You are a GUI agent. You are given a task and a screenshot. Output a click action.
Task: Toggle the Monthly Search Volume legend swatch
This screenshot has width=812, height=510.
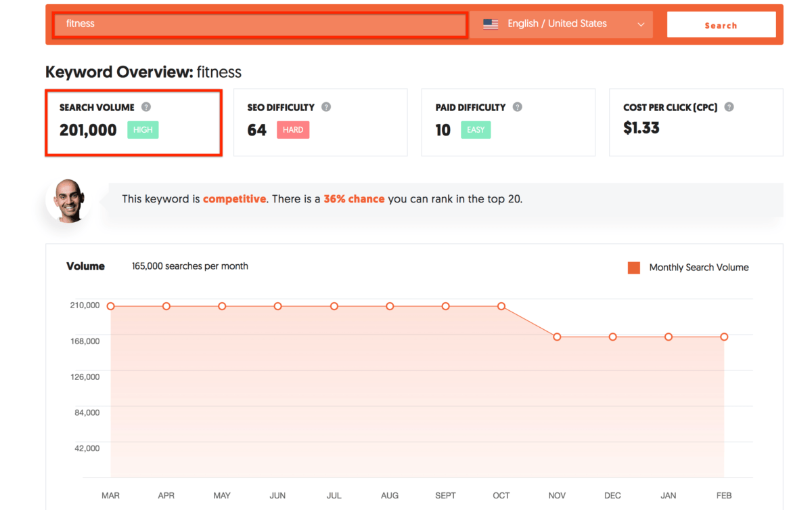[634, 268]
